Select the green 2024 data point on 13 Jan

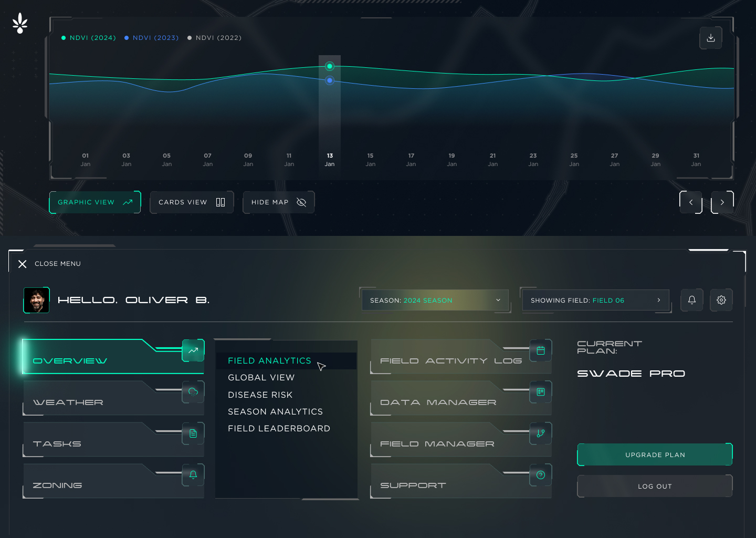(330, 66)
